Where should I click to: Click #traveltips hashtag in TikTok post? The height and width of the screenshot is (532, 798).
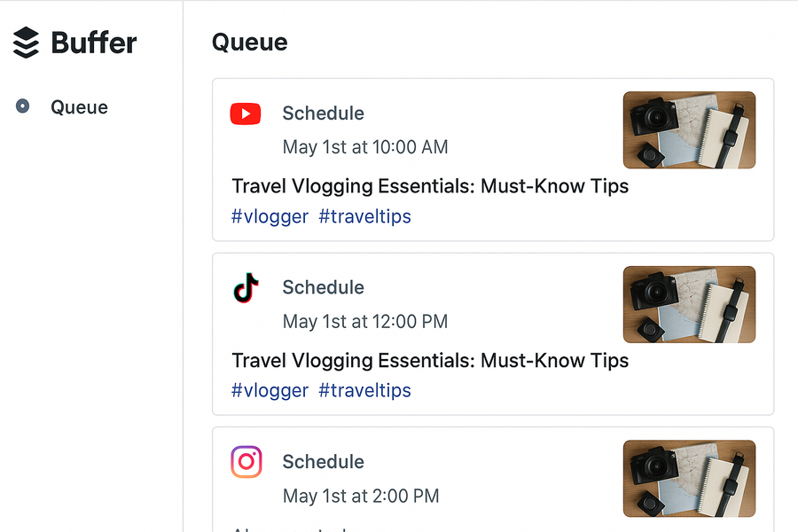[x=365, y=390]
